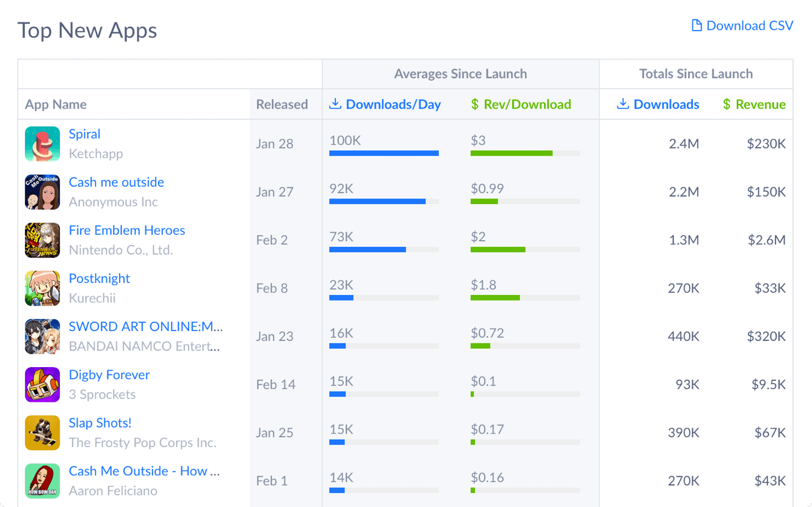Click the $67K revenue value
This screenshot has height=507, width=812.
(x=770, y=432)
